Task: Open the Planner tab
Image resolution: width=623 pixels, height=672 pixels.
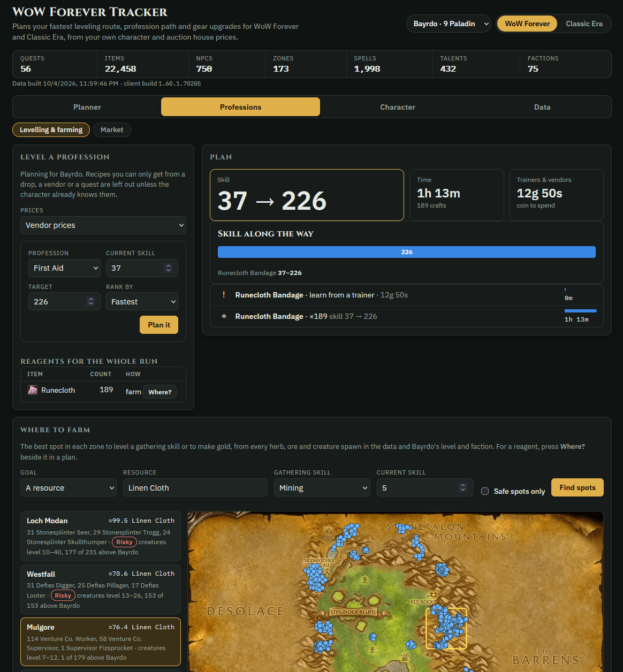Action: click(87, 107)
